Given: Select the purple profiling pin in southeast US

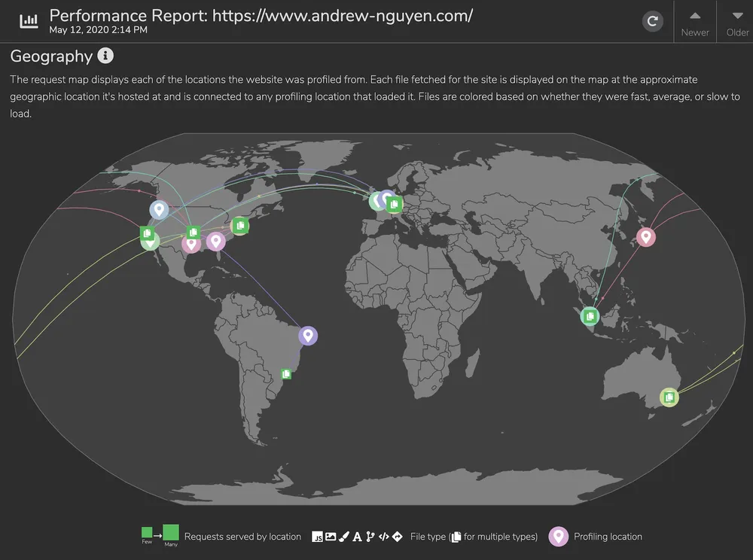Looking at the screenshot, I should coord(216,242).
